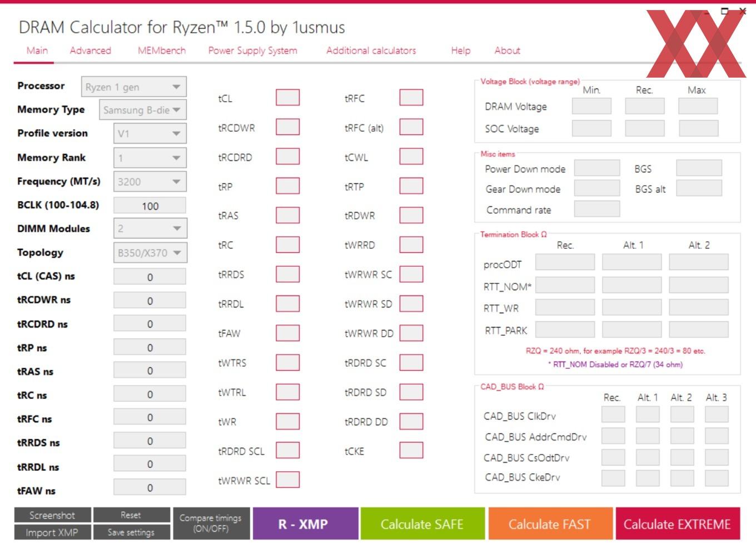The width and height of the screenshot is (756, 554).
Task: Click the tRAS ns input field
Action: [x=150, y=371]
